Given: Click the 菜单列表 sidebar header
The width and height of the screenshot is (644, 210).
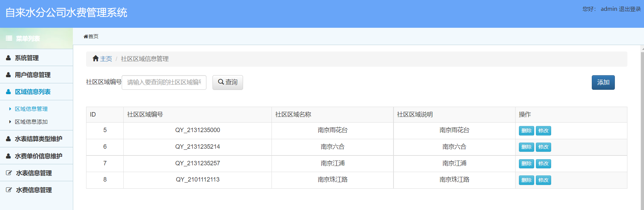Looking at the screenshot, I should pyautogui.click(x=36, y=38).
